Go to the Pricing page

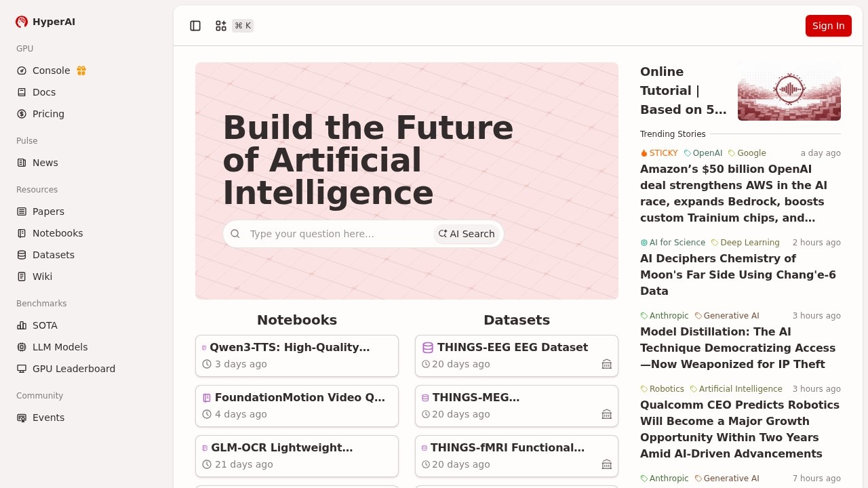[x=48, y=114]
